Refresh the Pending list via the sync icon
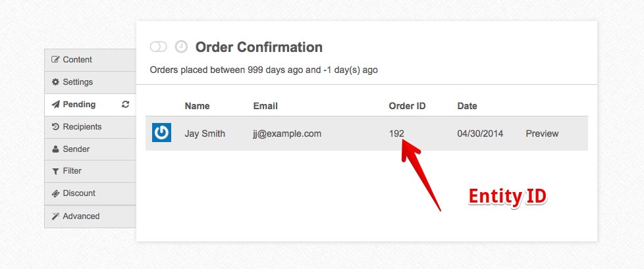644x269 pixels. click(126, 105)
